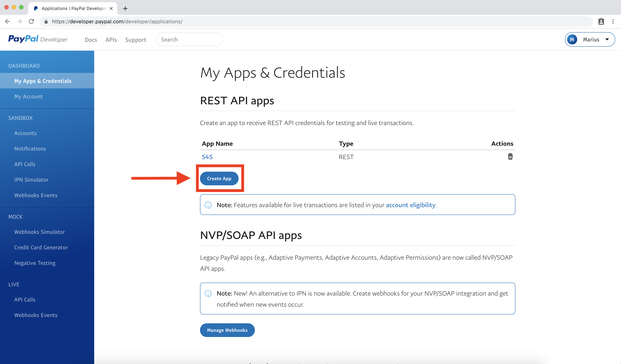Open Webhooks Simulator
The width and height of the screenshot is (621, 364).
[x=39, y=232]
